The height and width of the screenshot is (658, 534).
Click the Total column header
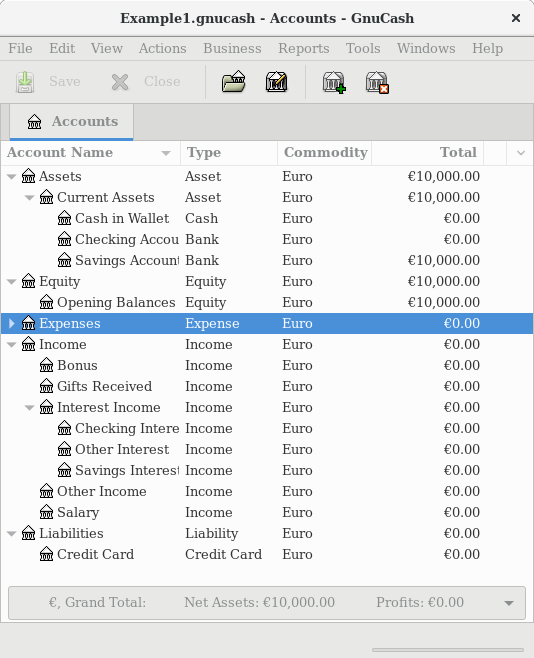click(x=427, y=153)
